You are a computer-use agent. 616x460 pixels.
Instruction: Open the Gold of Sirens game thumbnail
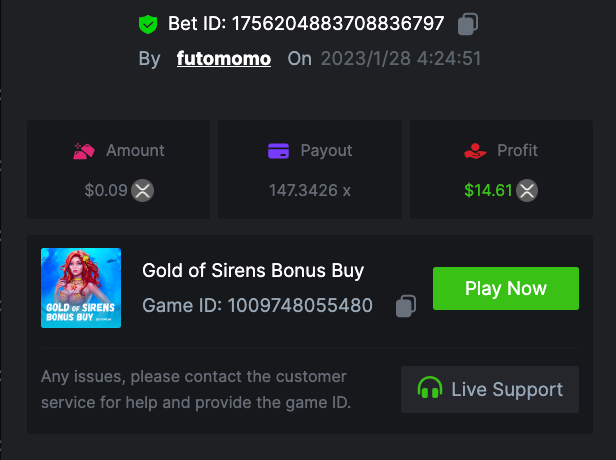point(81,288)
